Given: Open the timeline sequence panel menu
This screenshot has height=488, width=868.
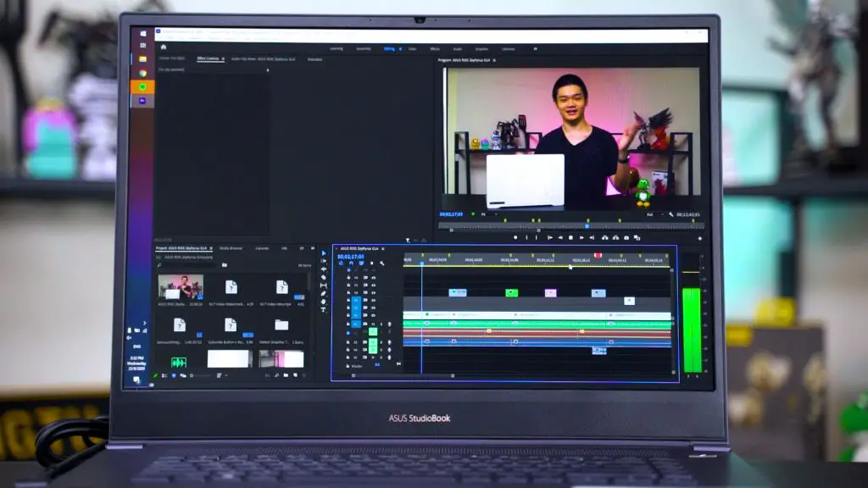Looking at the screenshot, I should pyautogui.click(x=383, y=248).
